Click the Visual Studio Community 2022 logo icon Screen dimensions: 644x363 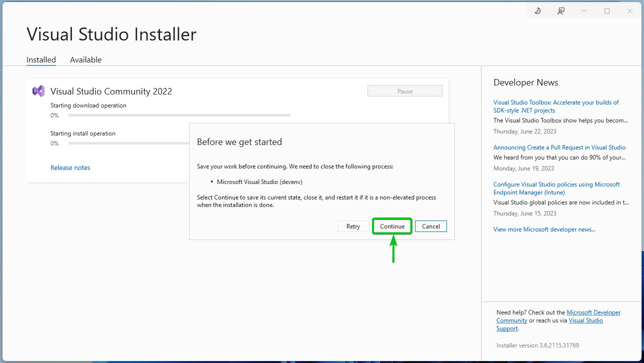38,91
